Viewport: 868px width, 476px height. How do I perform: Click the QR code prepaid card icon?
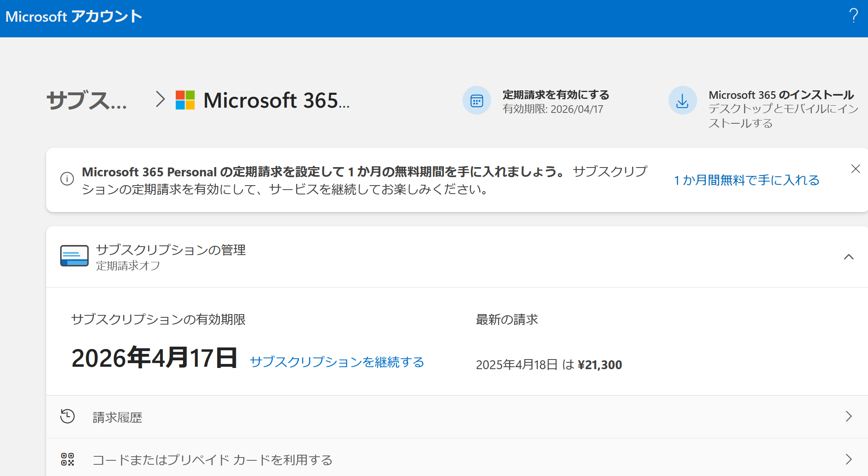[67, 459]
